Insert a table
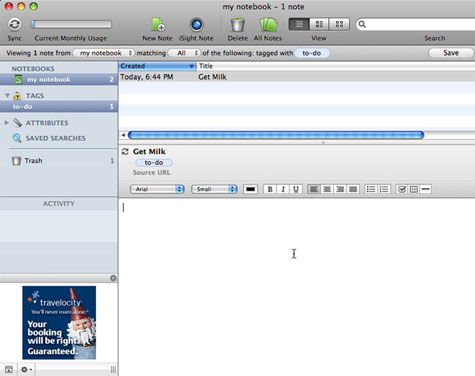The height and width of the screenshot is (376, 475). click(414, 189)
